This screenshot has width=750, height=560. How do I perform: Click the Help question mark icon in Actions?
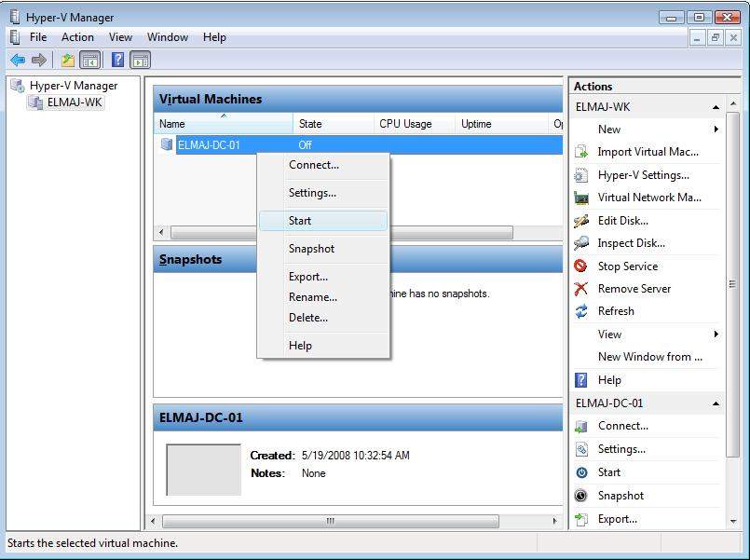580,380
